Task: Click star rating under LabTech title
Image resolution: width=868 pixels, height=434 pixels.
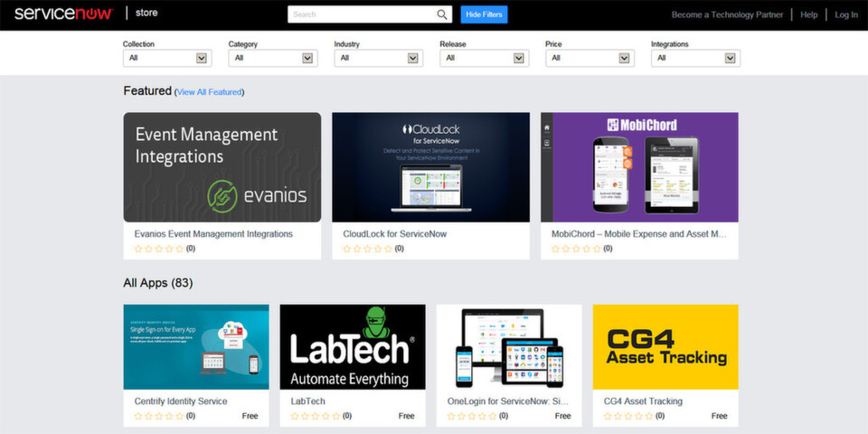Action: coord(316,416)
